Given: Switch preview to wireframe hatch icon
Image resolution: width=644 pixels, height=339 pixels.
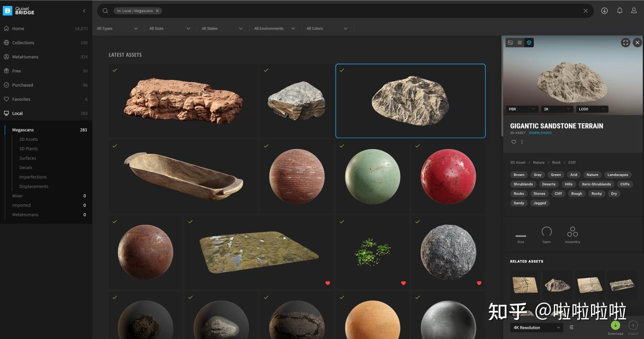Looking at the screenshot, I should point(519,42).
